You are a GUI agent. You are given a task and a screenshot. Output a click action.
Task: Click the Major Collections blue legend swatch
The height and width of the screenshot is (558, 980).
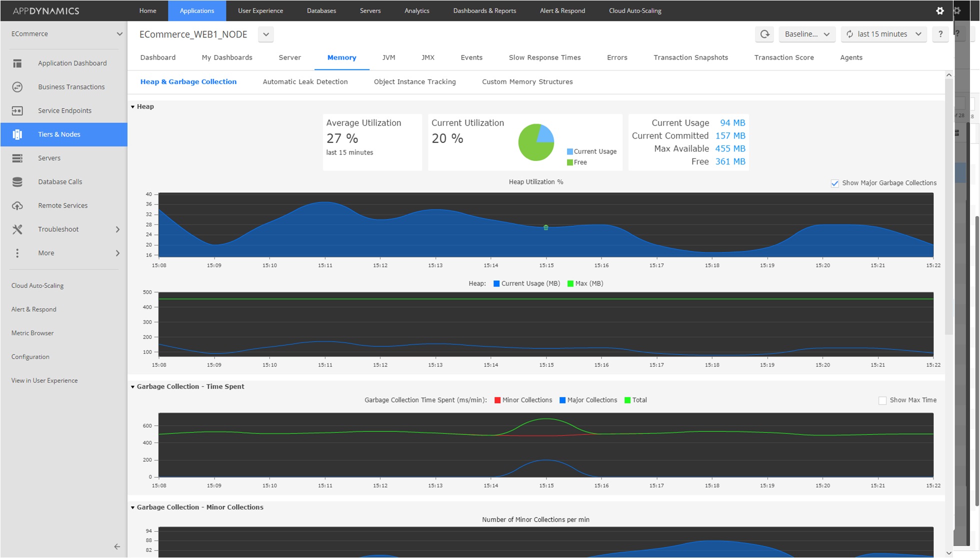point(562,400)
